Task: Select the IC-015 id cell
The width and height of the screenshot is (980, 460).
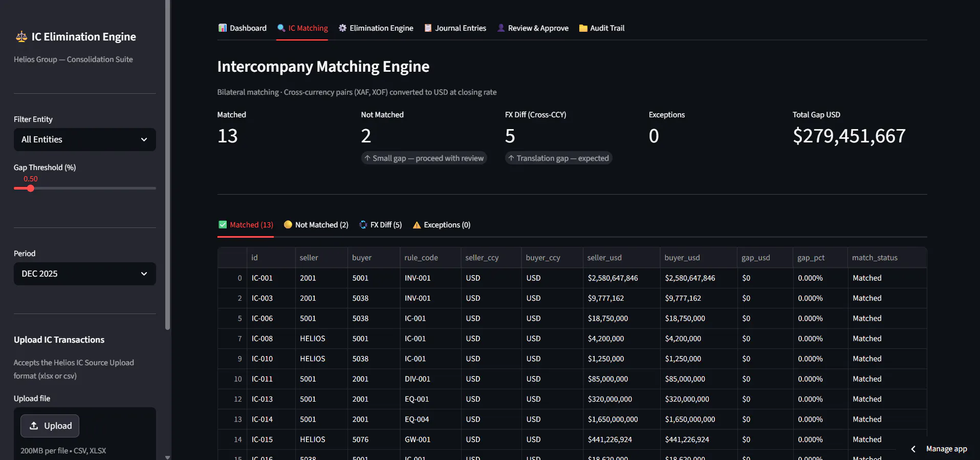Action: pos(271,440)
